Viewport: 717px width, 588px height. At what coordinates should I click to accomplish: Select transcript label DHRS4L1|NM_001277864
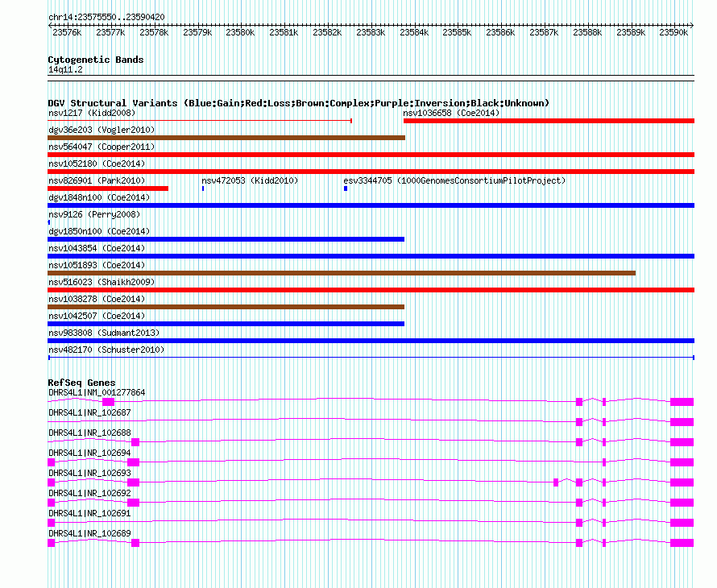click(x=97, y=392)
